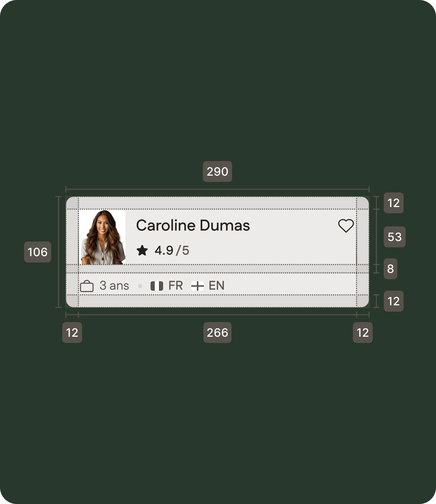
Task: Click the top right 12 padding badge
Action: click(x=393, y=203)
